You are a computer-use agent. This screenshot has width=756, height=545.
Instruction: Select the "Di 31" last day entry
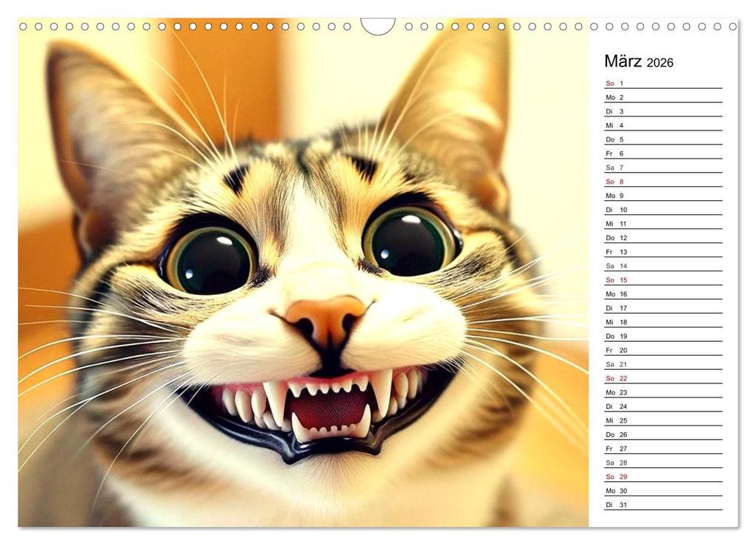point(663,505)
